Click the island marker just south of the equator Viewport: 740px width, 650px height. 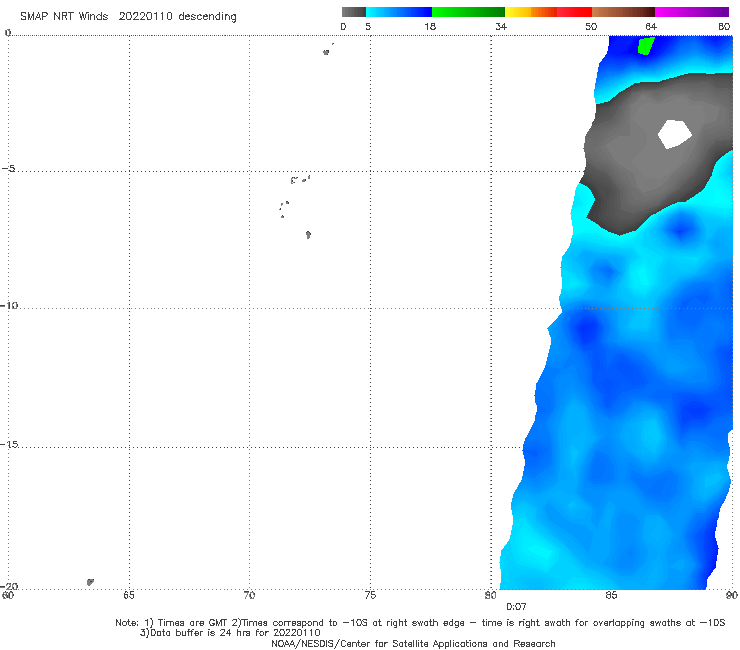(326, 52)
